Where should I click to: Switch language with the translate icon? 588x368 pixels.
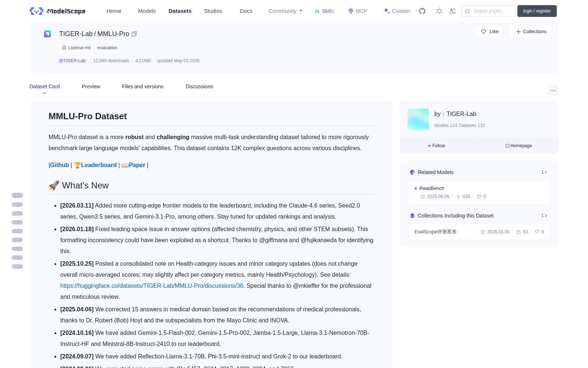(x=453, y=11)
